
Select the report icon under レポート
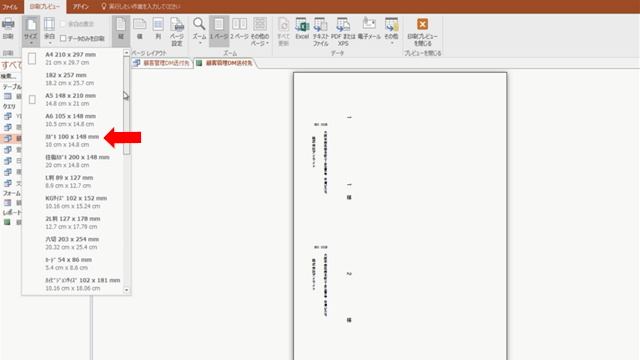coord(8,222)
